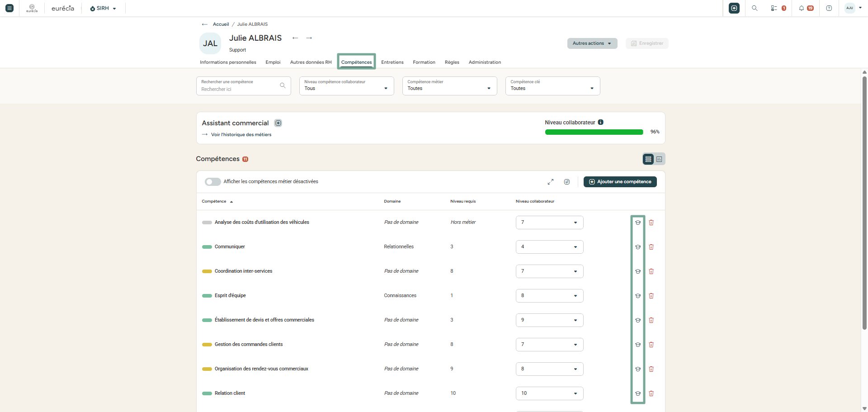Click the Support department link
Image resolution: width=868 pixels, height=412 pixels.
(237, 50)
